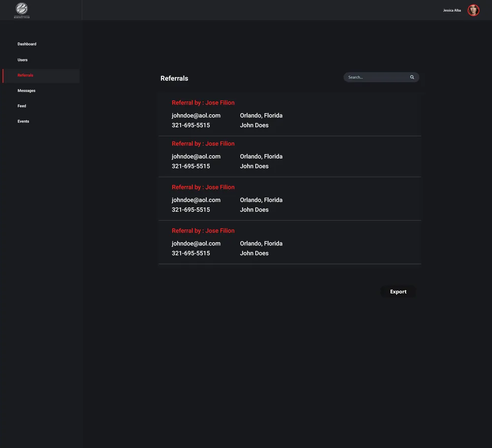492x448 pixels.
Task: Show Events from the sidebar
Action: point(23,121)
